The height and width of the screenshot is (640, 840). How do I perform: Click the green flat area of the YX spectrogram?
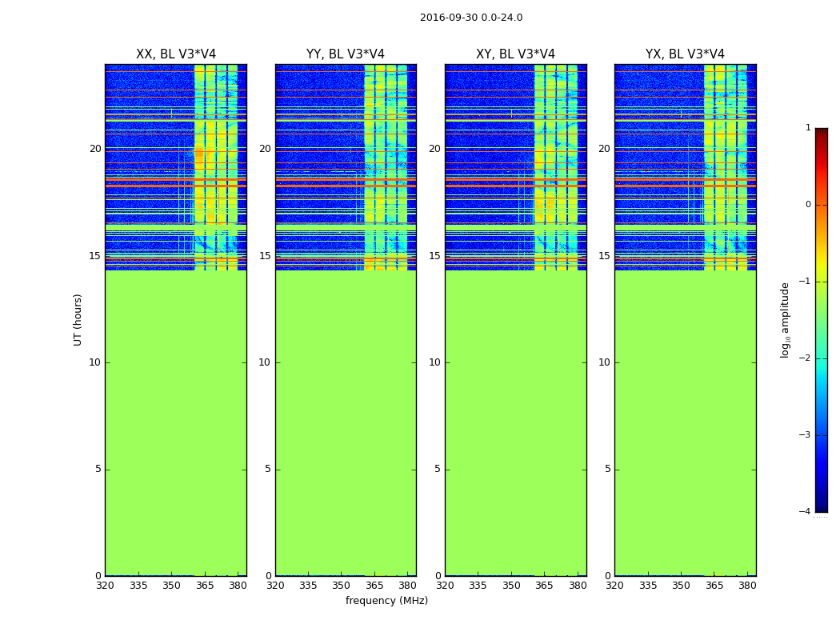(x=685, y=424)
